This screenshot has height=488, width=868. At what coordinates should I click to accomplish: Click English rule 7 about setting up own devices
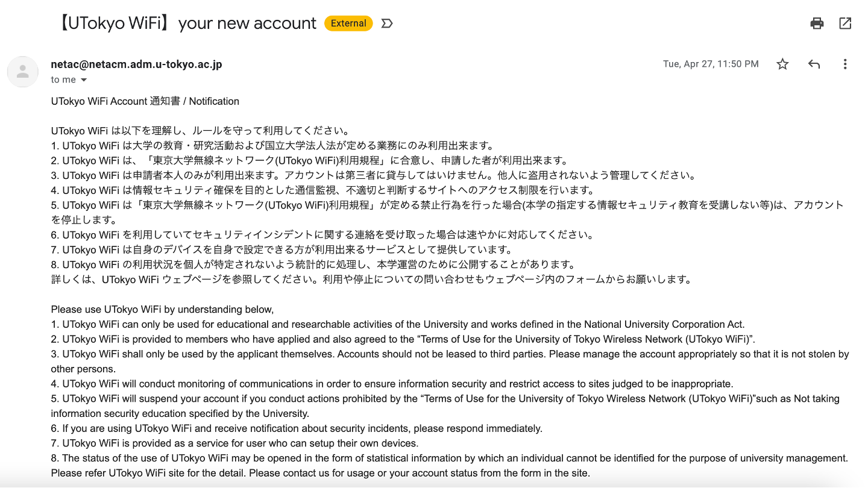coord(234,443)
